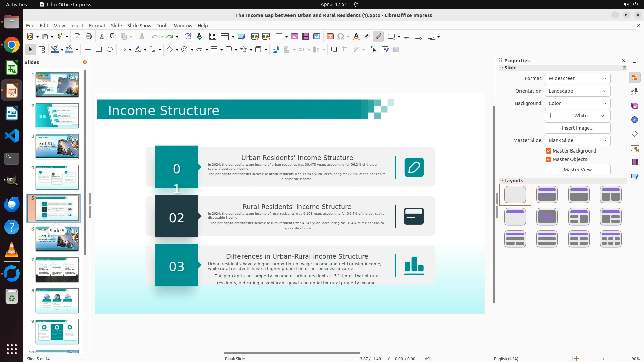This screenshot has height=362, width=644.
Task: Open the Format dropdown showing Widescreen
Action: tap(577, 78)
